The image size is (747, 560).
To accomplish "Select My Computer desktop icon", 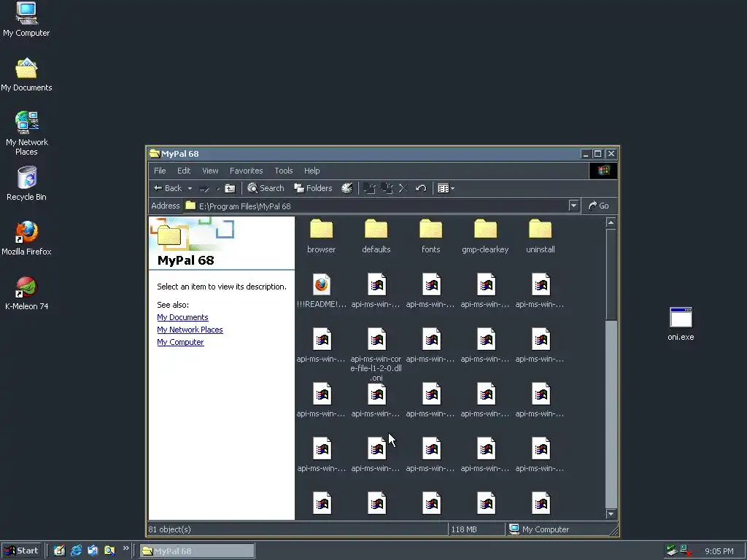I will click(x=26, y=20).
